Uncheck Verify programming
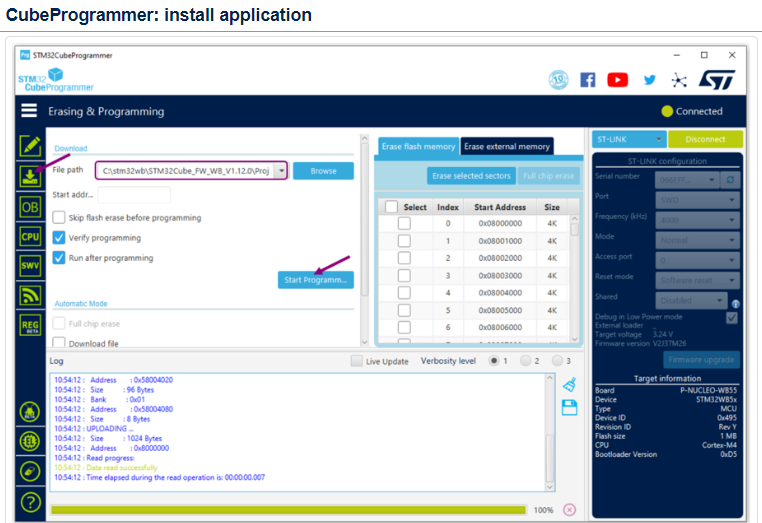This screenshot has width=762, height=523. (59, 238)
